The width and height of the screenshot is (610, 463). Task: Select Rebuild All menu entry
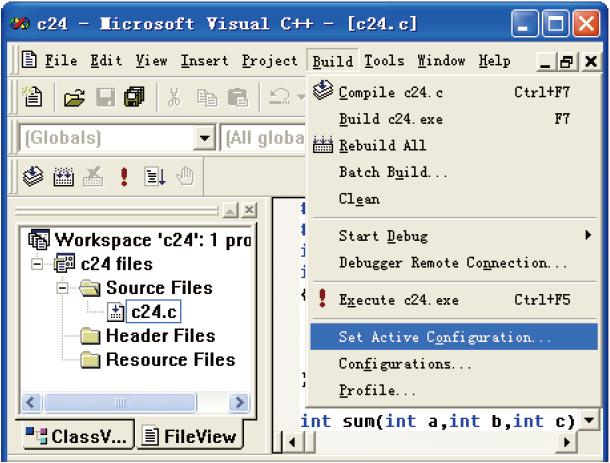(454, 146)
